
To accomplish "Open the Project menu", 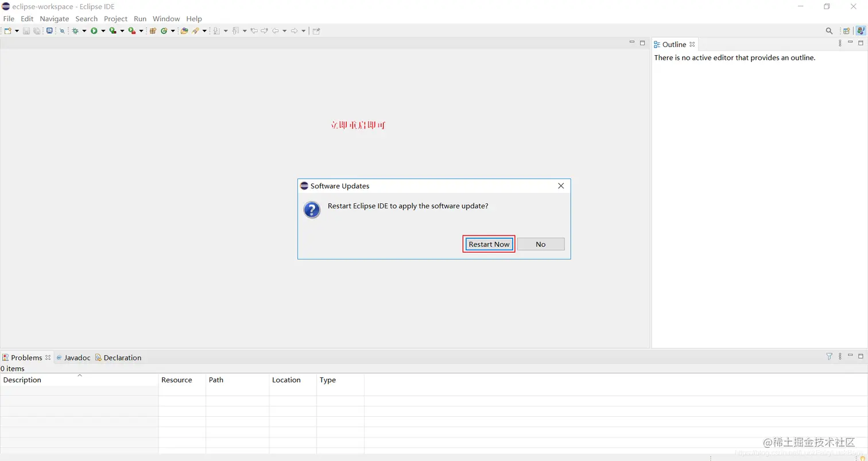I will tap(115, 18).
